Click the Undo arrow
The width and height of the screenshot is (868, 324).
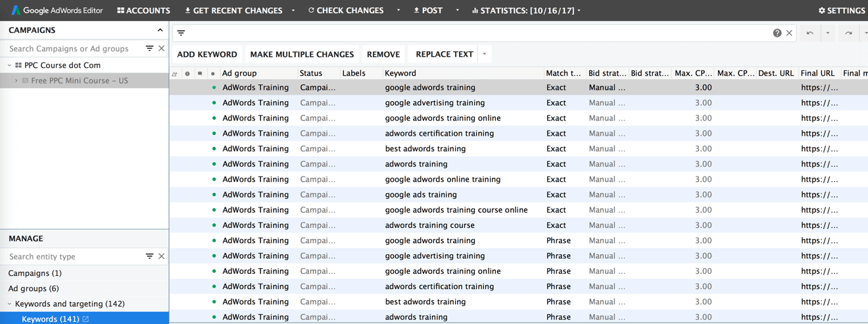tap(810, 33)
